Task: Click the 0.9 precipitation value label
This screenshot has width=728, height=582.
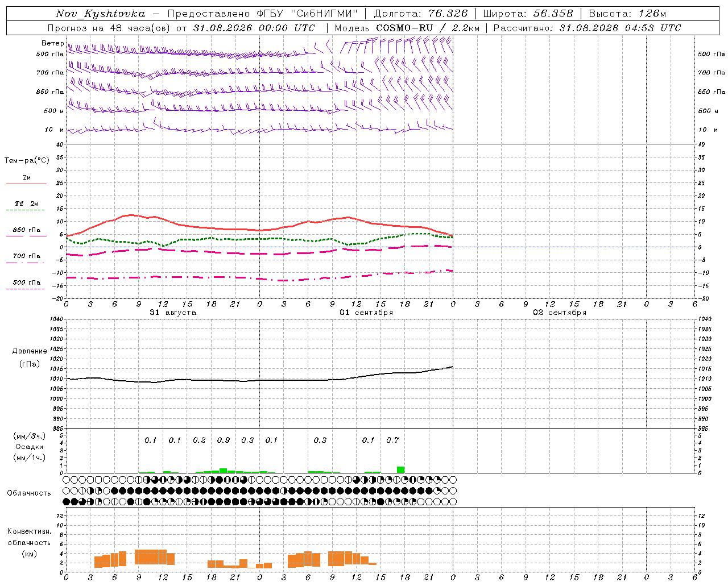Action: (224, 440)
